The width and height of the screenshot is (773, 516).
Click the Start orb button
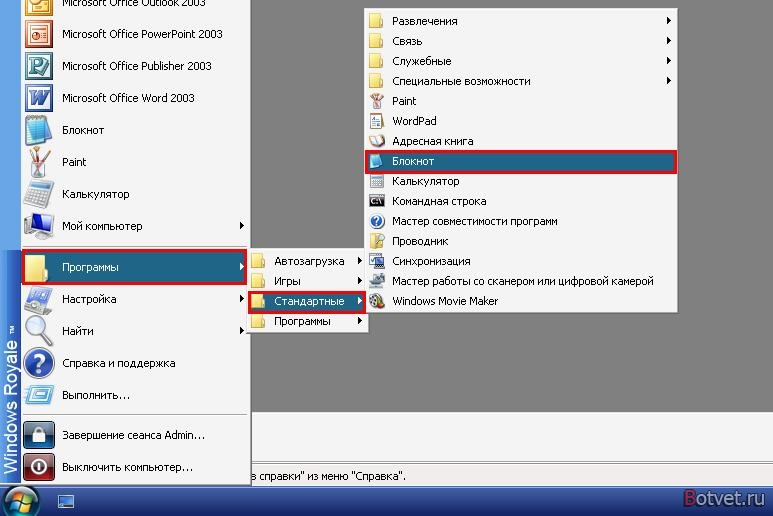coord(20,501)
